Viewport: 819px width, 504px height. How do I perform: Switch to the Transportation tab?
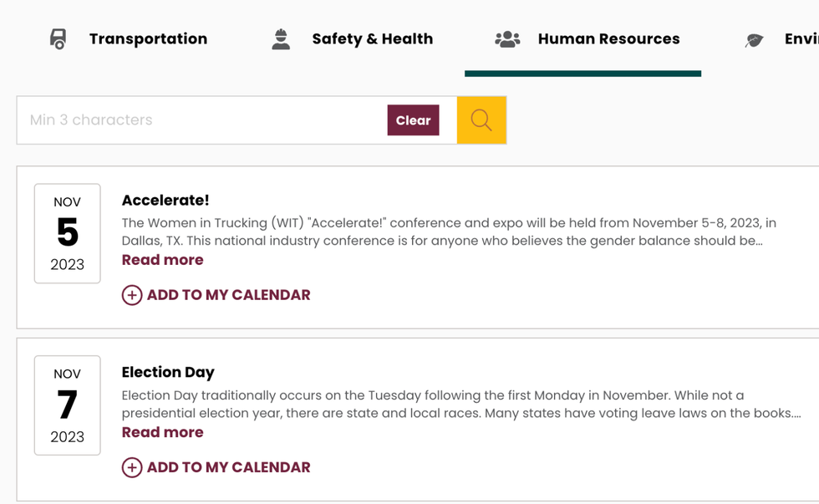[x=148, y=38]
